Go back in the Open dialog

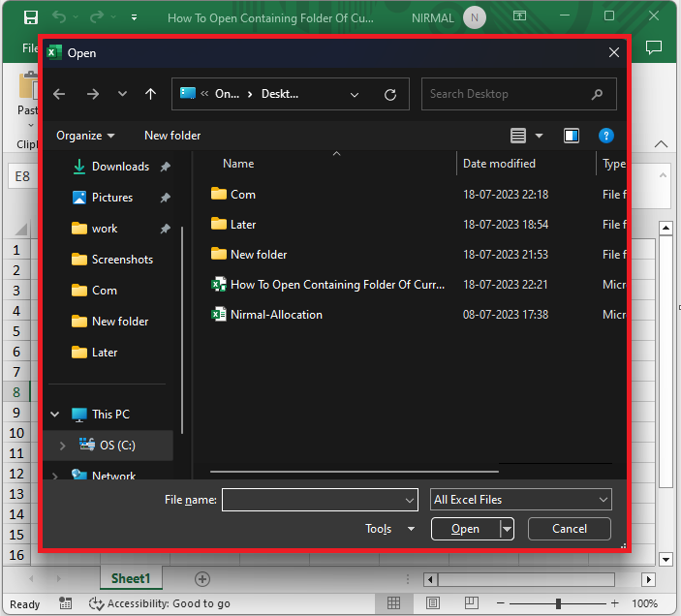pos(59,94)
